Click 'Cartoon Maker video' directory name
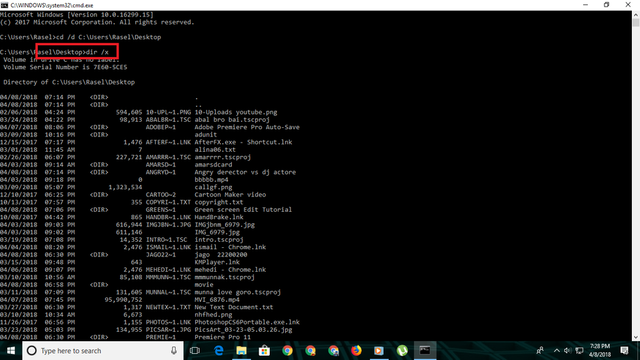640x360 pixels. click(230, 195)
